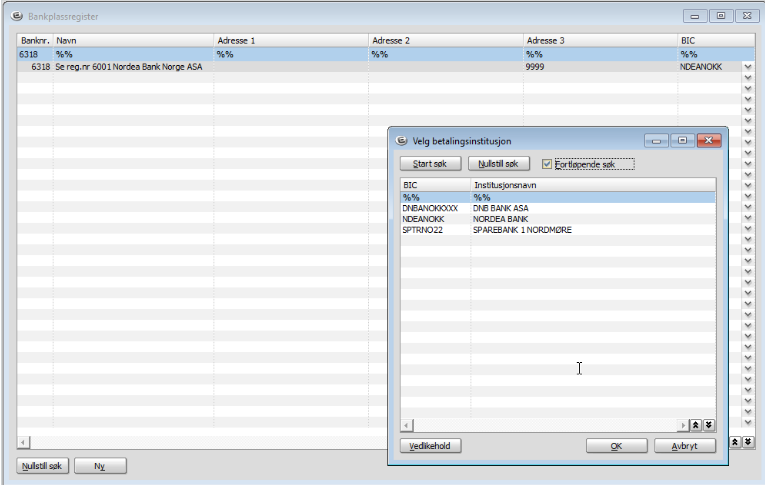Click Nullstill søk in Bankplassregister window
Screen dimensions: 765x485
[42, 465]
